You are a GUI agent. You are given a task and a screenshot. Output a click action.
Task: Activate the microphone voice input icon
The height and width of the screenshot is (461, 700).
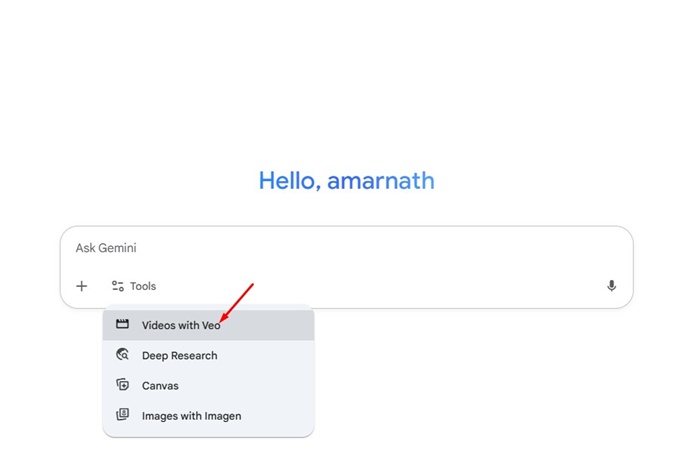[611, 286]
